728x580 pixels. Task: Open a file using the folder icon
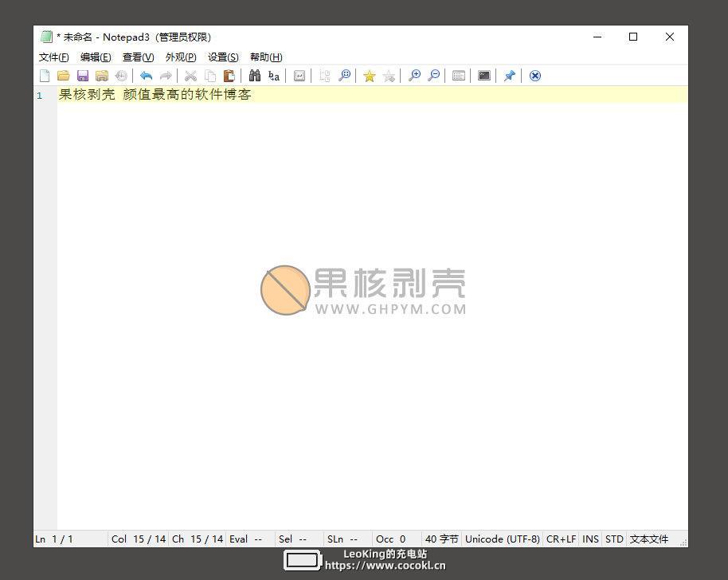(63, 76)
